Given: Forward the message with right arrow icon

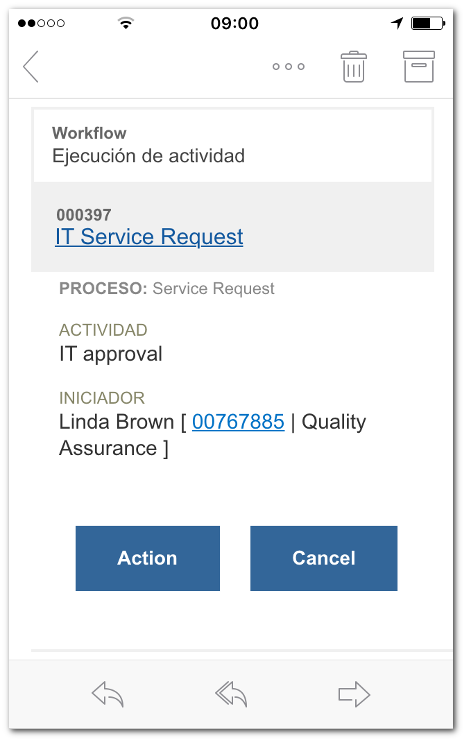Looking at the screenshot, I should click(x=354, y=694).
